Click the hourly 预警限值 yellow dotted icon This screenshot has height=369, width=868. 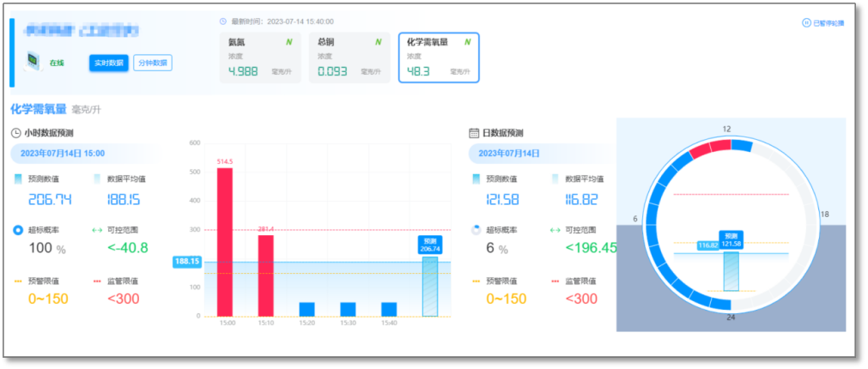[x=18, y=281]
